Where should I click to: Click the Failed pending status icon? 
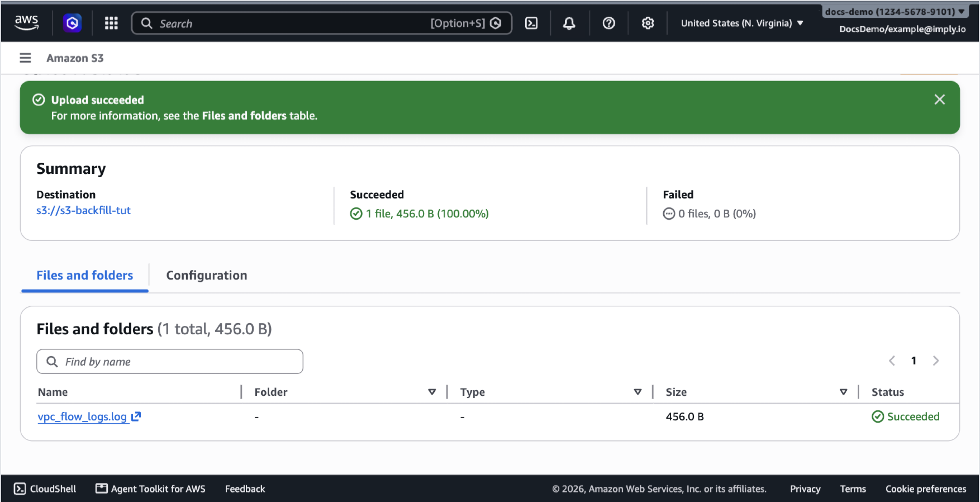[669, 214]
